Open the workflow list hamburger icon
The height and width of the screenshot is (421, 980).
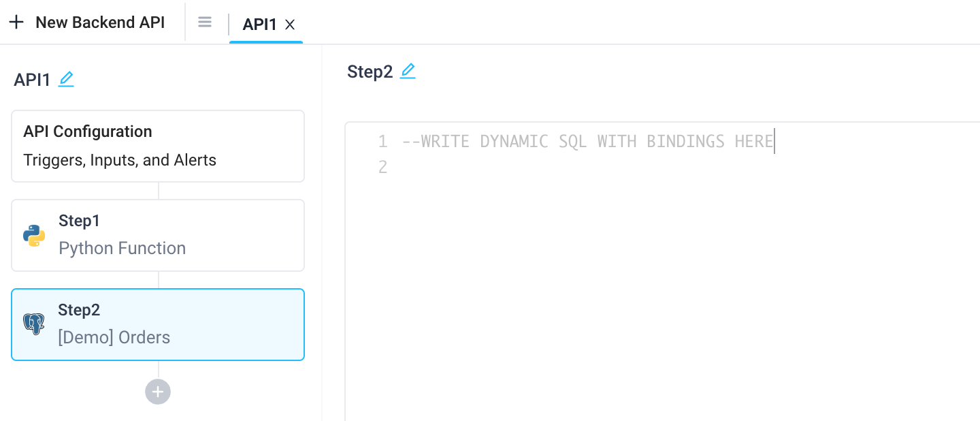205,21
